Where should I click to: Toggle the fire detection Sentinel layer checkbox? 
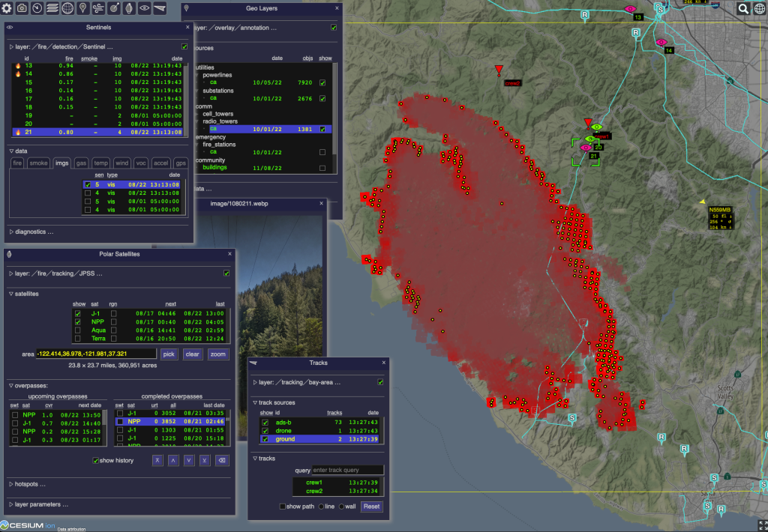[x=184, y=46]
